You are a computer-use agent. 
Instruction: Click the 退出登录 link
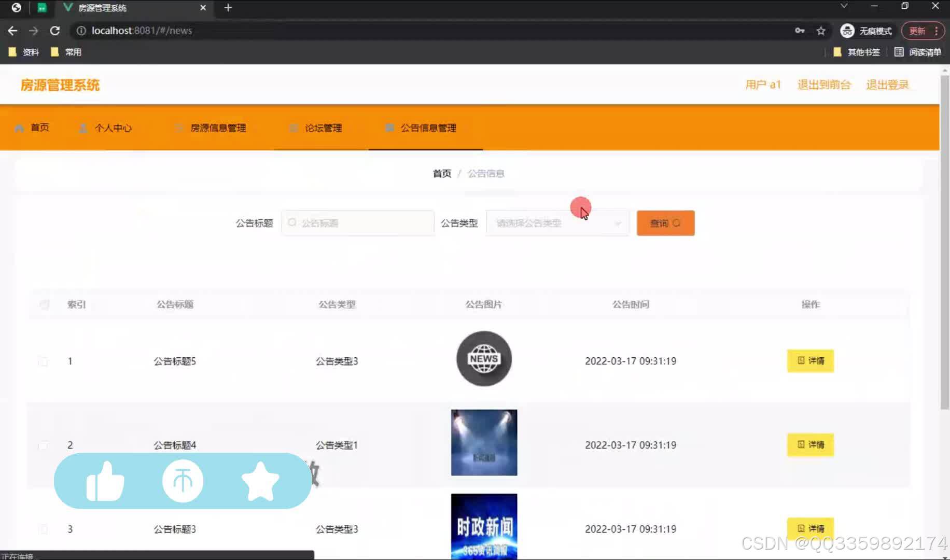click(887, 85)
